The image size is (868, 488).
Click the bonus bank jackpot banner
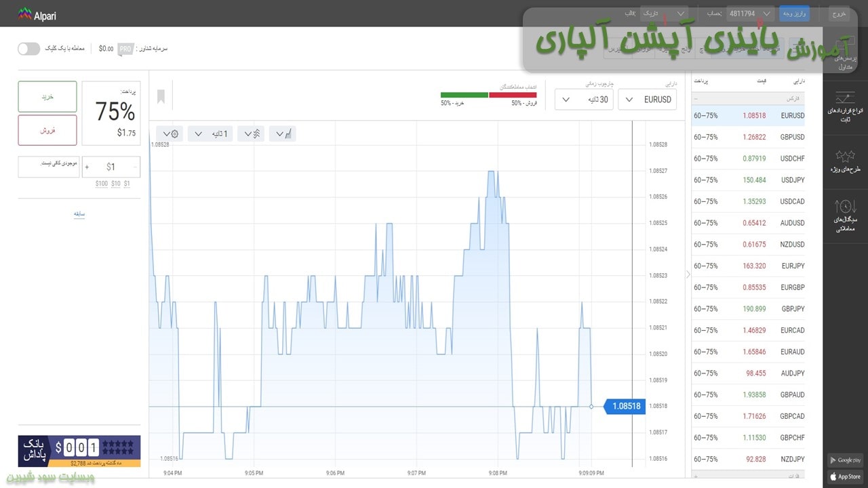(79, 451)
